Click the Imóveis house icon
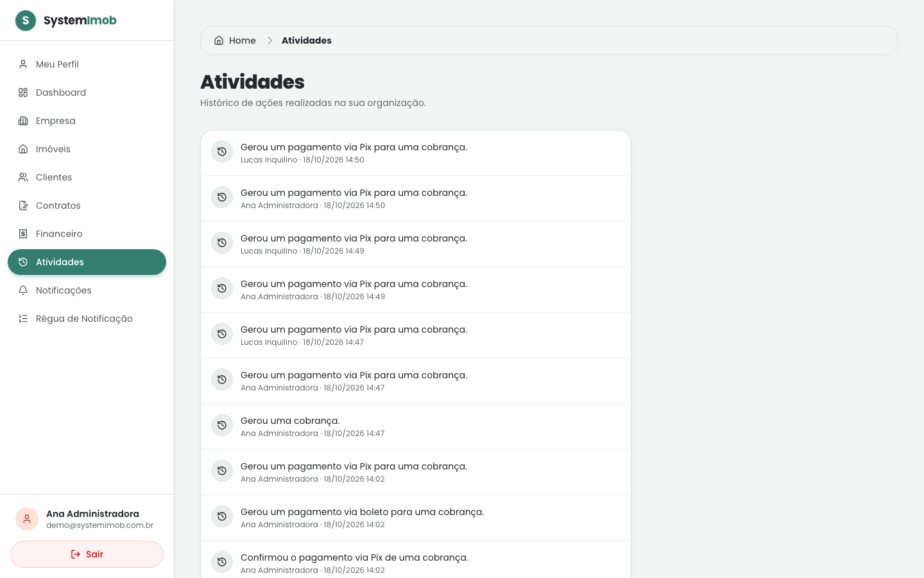The width and height of the screenshot is (924, 578). [23, 149]
